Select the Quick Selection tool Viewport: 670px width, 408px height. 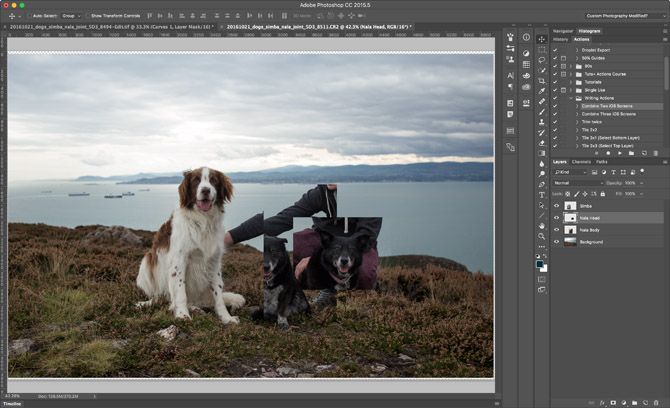coord(541,70)
